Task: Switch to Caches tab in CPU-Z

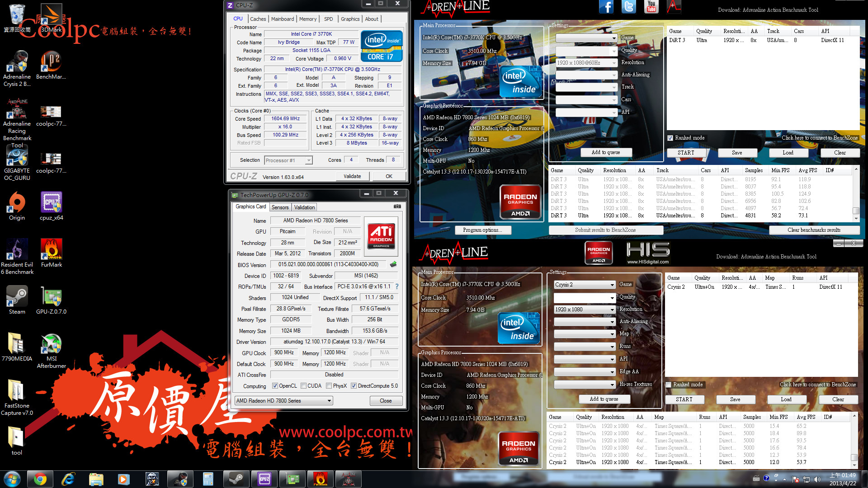Action: 258,19
